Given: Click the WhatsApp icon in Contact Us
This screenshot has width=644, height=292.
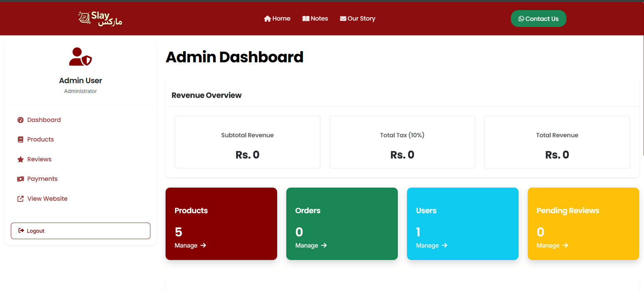Looking at the screenshot, I should 521,19.
